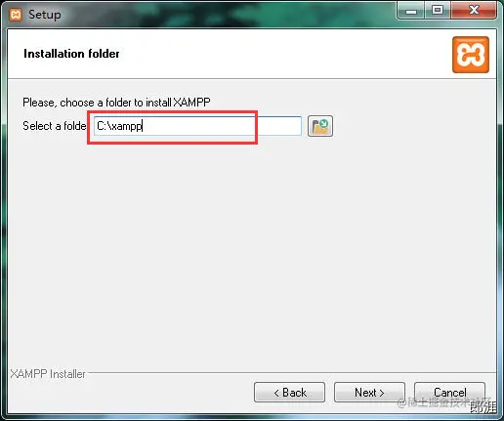Click the small XAMPP icon beside Setup title
The height and width of the screenshot is (421, 504).
pyautogui.click(x=16, y=15)
